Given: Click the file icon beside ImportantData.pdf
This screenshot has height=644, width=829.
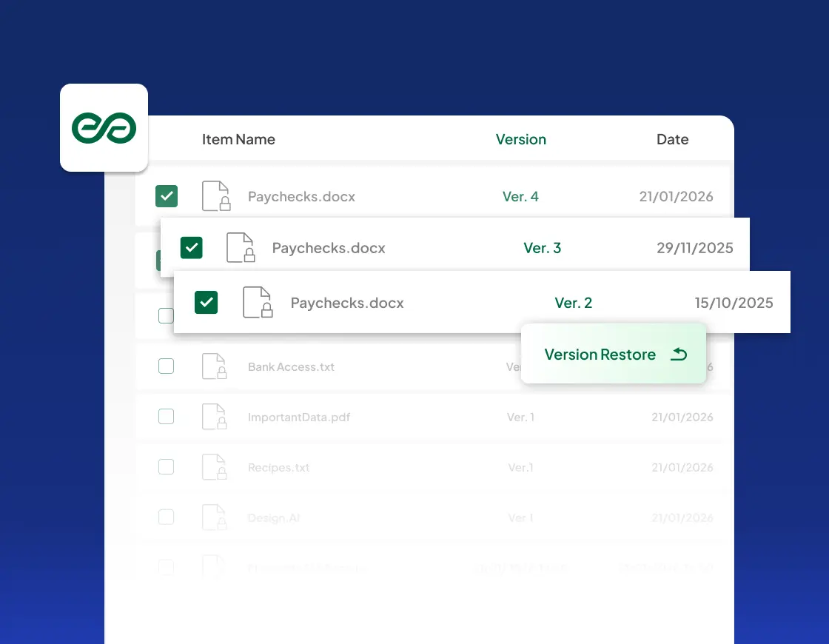Looking at the screenshot, I should click(215, 417).
